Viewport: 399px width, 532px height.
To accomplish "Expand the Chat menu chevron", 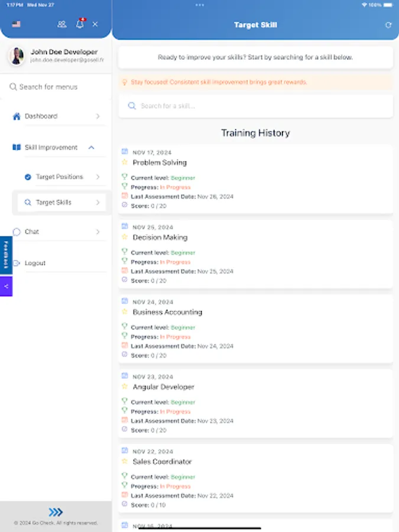I will 98,232.
